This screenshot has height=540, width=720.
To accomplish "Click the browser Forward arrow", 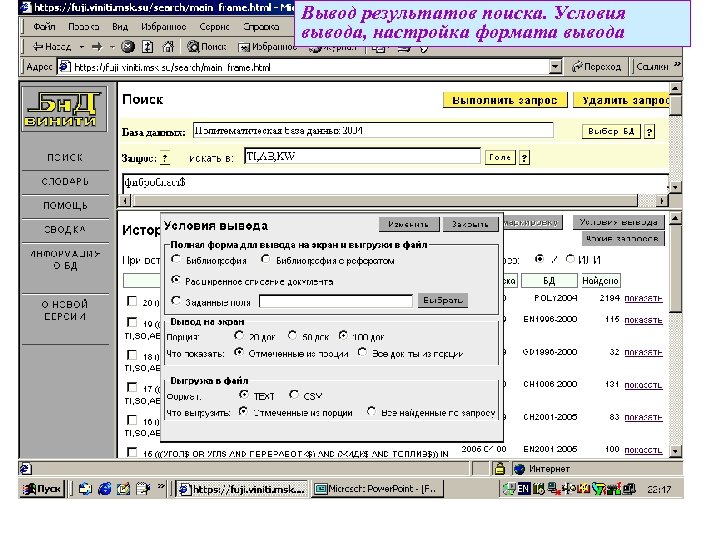I will (x=97, y=46).
